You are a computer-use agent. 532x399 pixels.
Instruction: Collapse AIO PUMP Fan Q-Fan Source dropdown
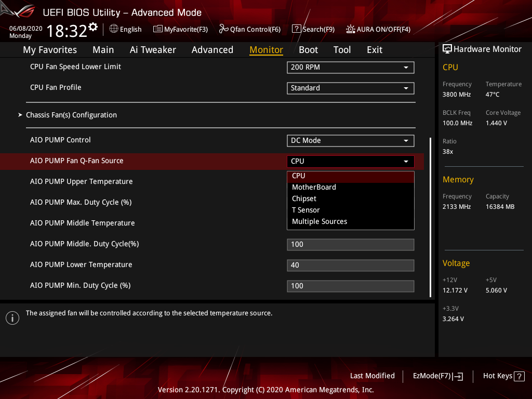tap(351, 161)
